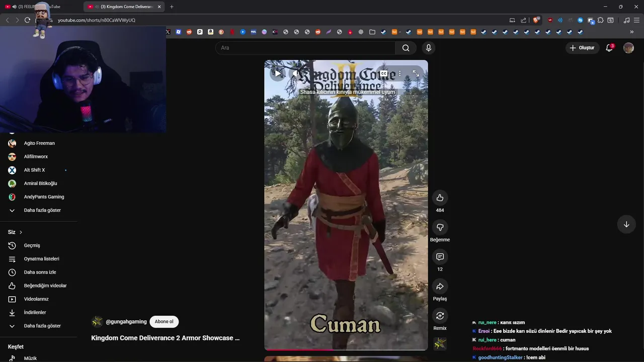Go back with the browser back arrow

(x=7, y=20)
